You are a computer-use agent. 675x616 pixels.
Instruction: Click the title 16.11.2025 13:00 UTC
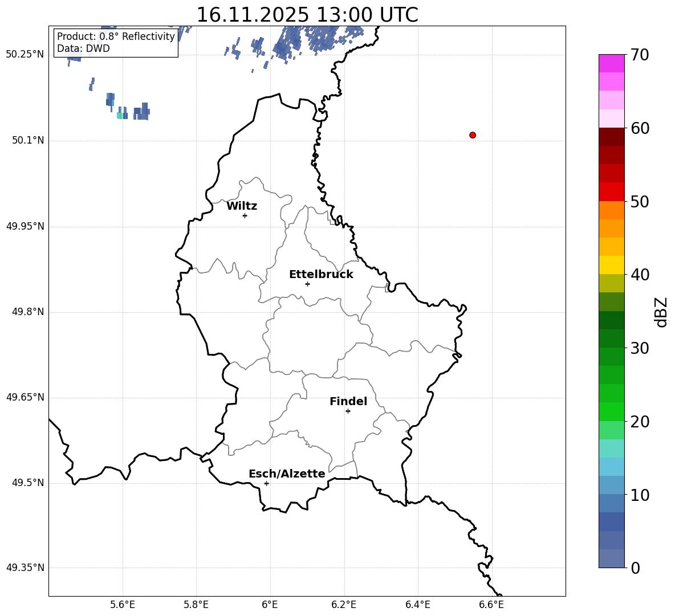click(307, 15)
